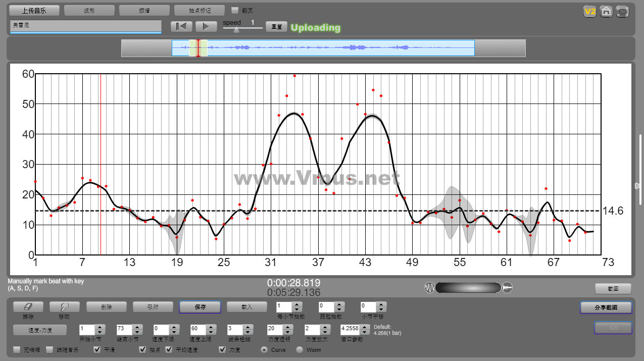The width and height of the screenshot is (644, 361).
Task: Click the V2 version icon
Action: pos(589,11)
